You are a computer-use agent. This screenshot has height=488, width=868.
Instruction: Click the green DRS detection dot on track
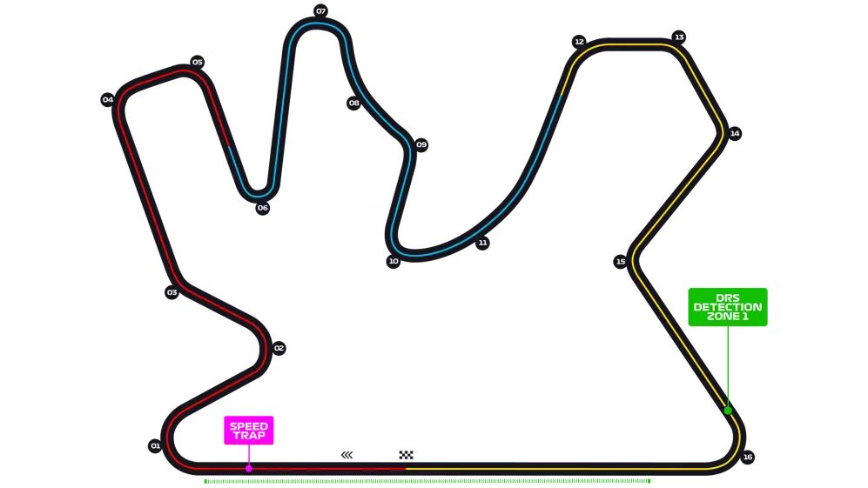[728, 411]
